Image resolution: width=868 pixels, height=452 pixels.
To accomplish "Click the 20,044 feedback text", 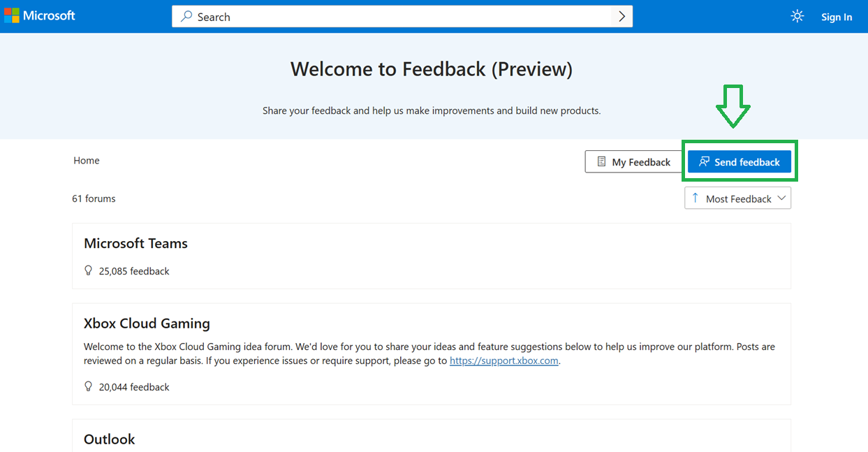I will pos(134,387).
